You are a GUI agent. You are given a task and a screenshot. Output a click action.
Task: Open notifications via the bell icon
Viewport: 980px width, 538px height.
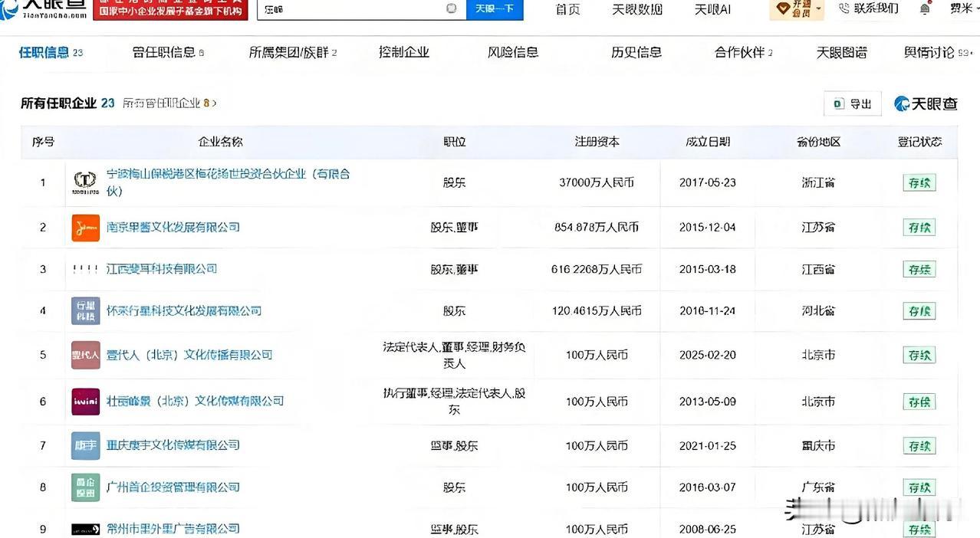[925, 9]
